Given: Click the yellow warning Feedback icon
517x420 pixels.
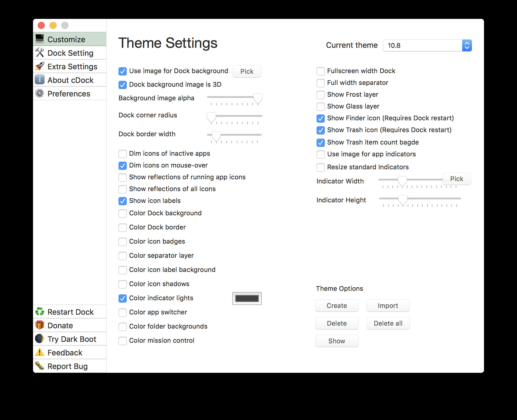Looking at the screenshot, I should coord(39,352).
